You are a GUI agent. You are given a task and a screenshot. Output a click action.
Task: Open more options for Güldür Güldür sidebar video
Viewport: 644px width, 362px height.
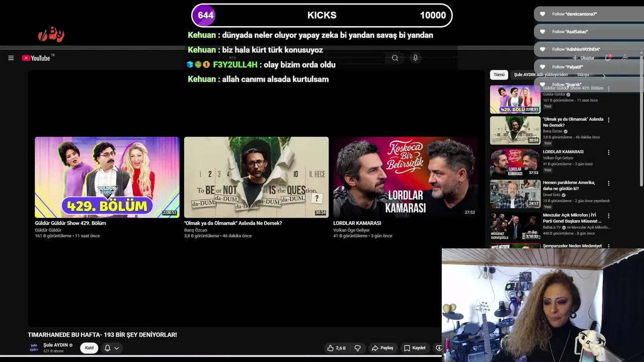pyautogui.click(x=608, y=88)
